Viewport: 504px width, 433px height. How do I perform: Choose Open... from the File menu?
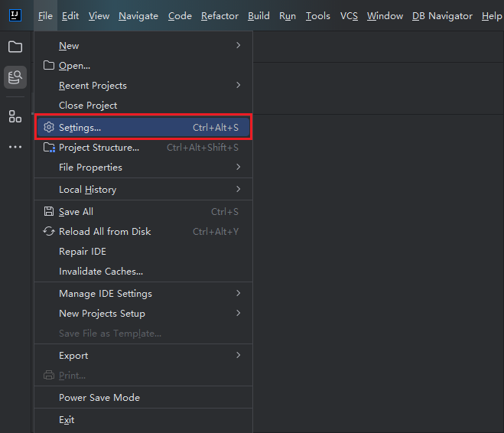coord(143,66)
